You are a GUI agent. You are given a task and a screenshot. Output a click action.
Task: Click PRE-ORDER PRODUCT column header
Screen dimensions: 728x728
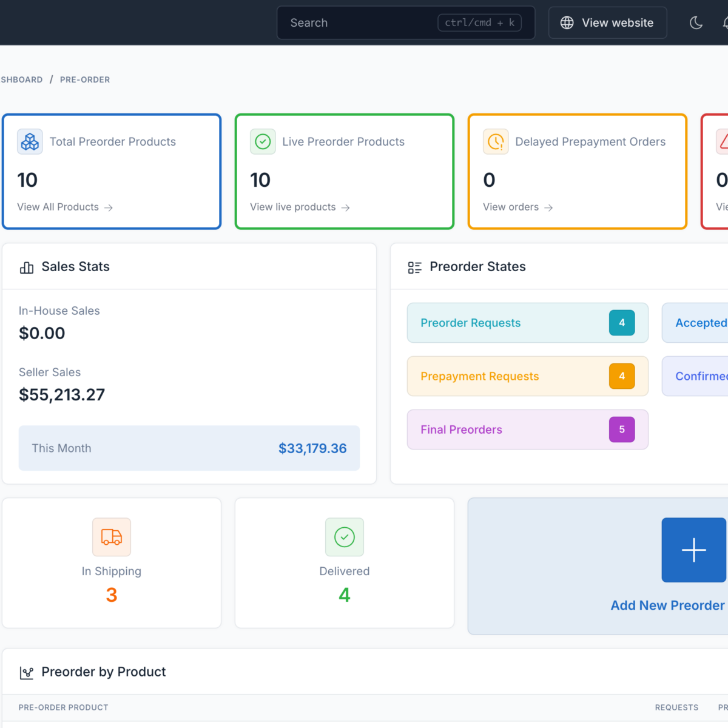point(64,707)
